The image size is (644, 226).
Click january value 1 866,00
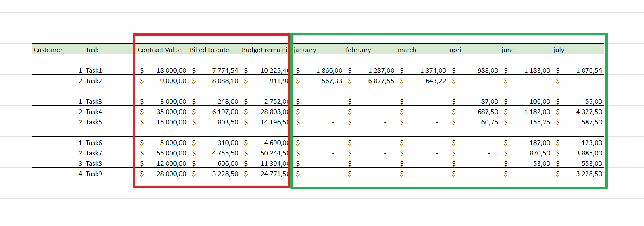pyautogui.click(x=318, y=70)
